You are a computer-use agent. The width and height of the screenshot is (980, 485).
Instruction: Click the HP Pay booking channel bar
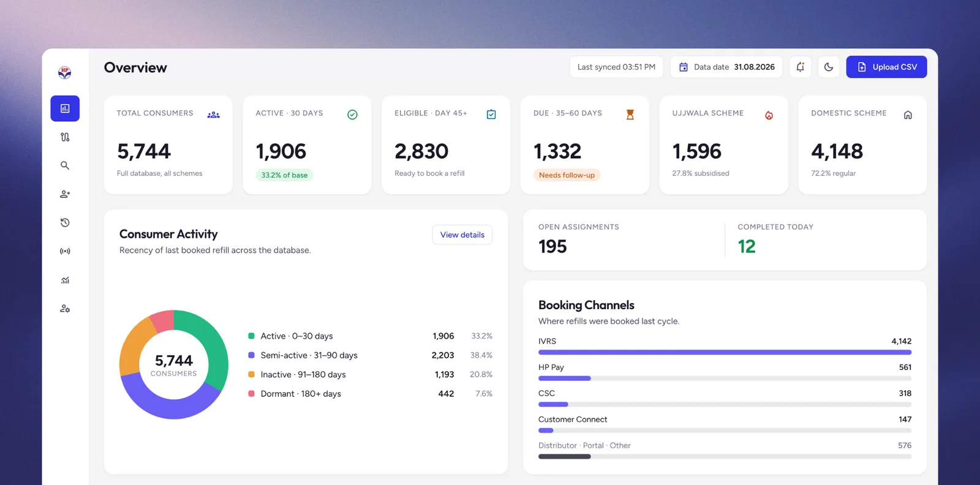(725, 378)
